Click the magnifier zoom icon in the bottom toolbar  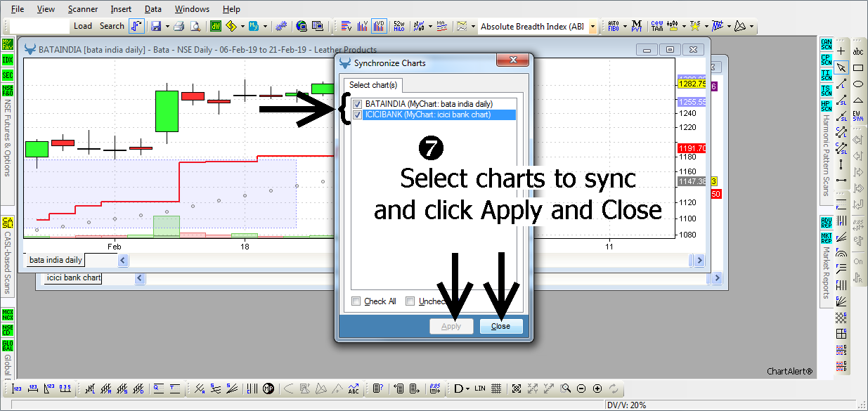(565, 389)
